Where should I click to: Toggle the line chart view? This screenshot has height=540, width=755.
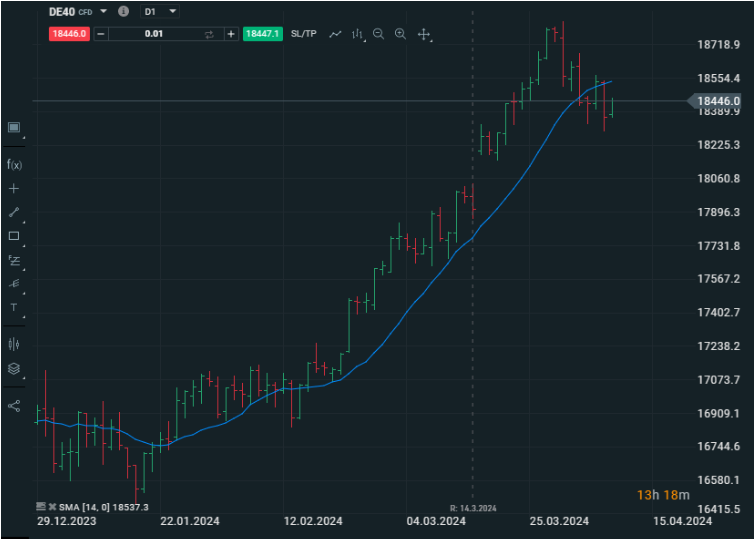335,34
